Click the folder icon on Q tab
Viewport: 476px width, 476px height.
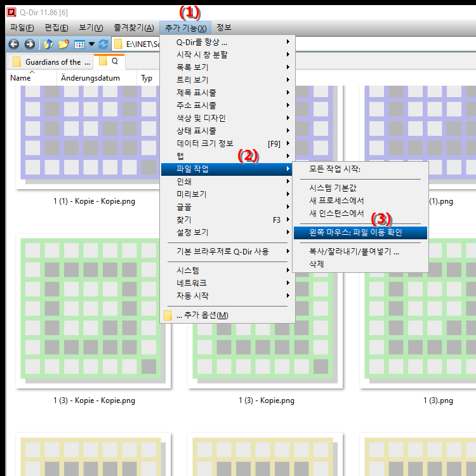(103, 61)
